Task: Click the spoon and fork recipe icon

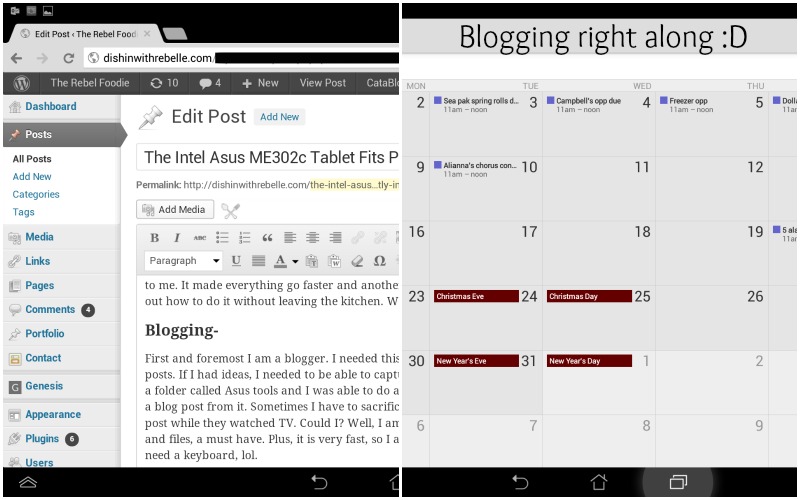Action: pyautogui.click(x=230, y=210)
